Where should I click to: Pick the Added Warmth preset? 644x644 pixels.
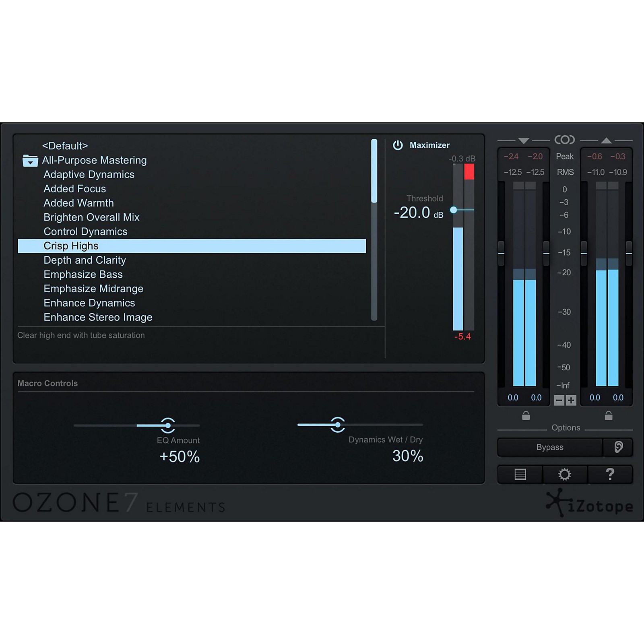click(x=79, y=203)
